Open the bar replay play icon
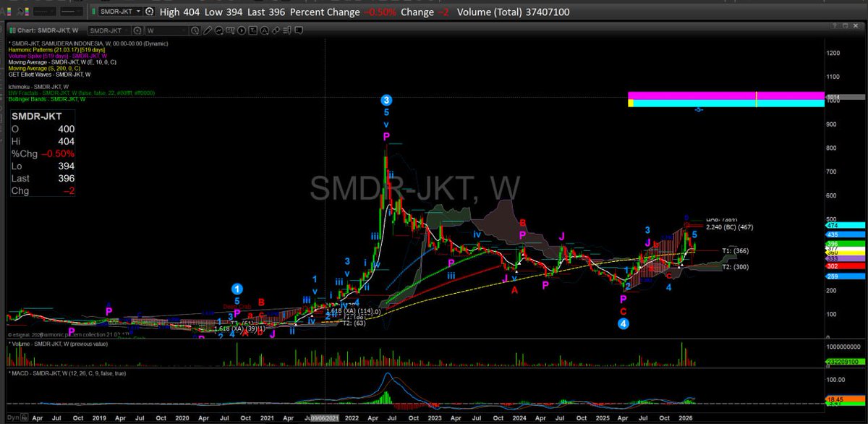The image size is (868, 424). [241, 30]
